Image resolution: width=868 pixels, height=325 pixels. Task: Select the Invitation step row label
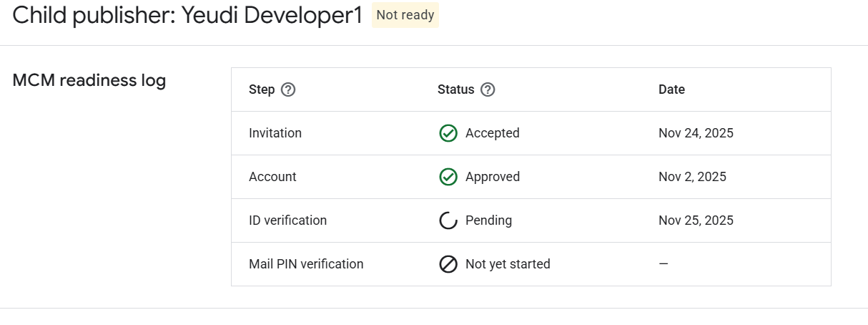click(275, 133)
